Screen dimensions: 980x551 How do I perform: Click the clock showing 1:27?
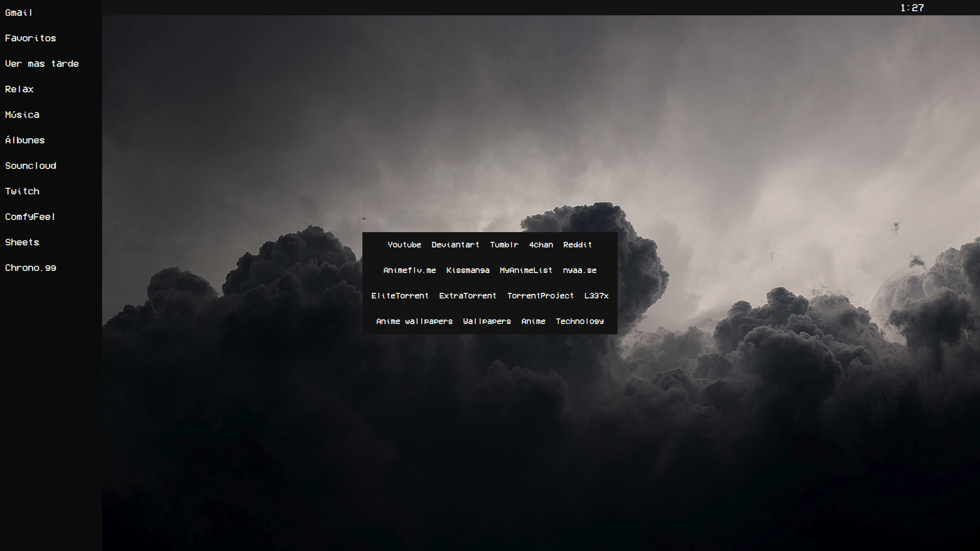tap(912, 8)
